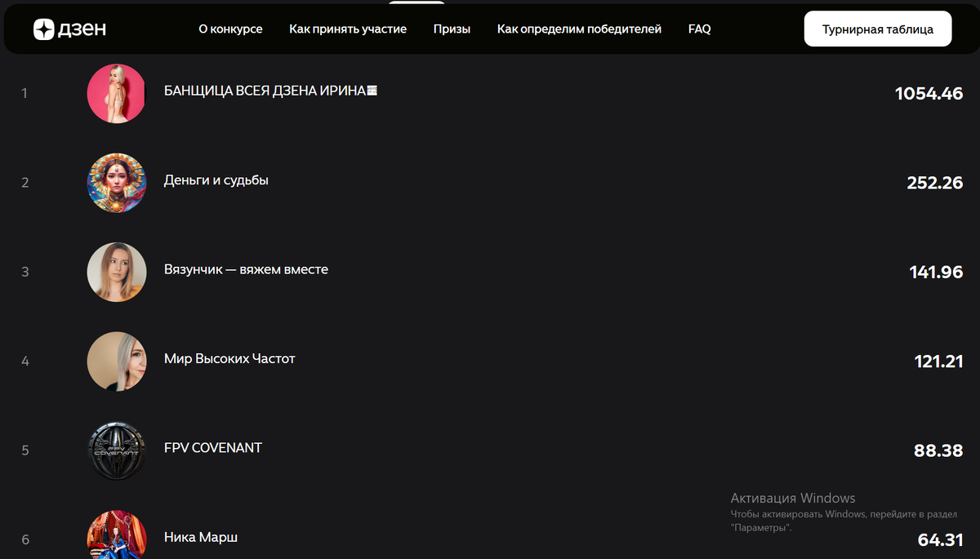Open channel БАНЩИЦА ВСЕЯ ДЗЕНА ИРИНА title

pyautogui.click(x=269, y=91)
